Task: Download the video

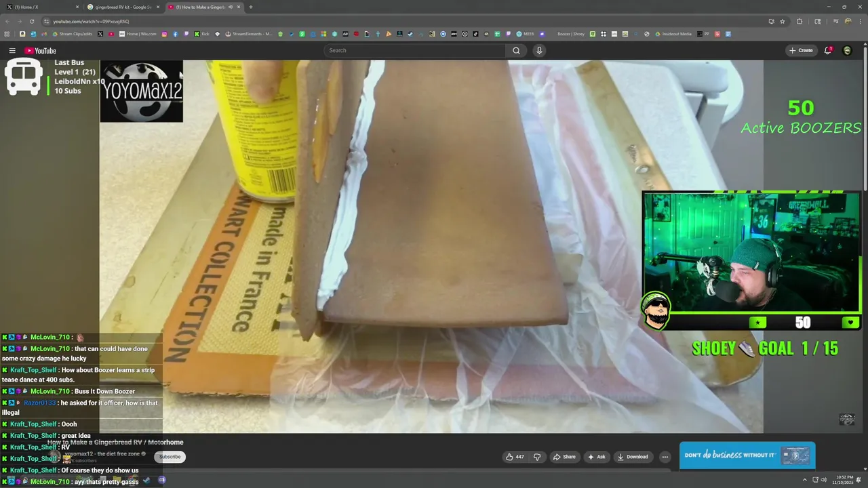Action: [x=633, y=457]
